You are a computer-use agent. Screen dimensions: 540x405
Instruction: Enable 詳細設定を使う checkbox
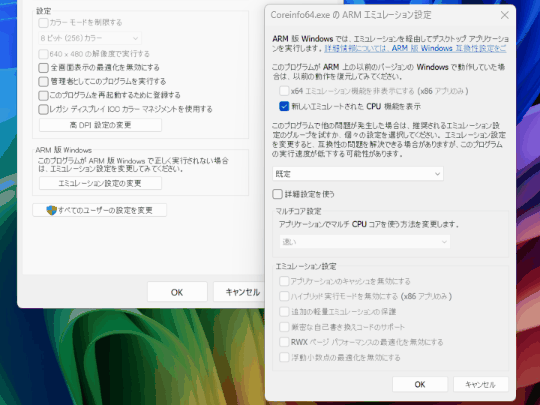277,194
